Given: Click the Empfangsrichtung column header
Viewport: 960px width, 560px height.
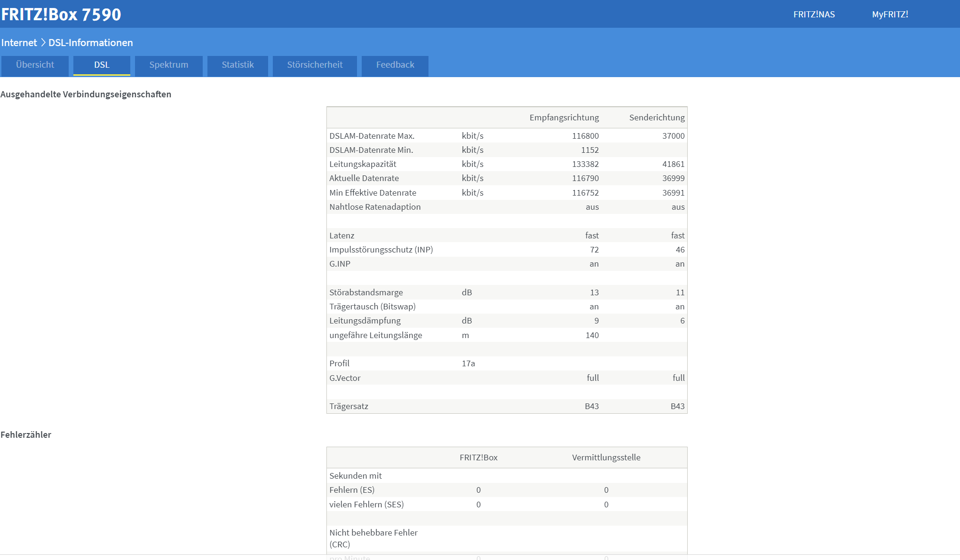Looking at the screenshot, I should [564, 118].
